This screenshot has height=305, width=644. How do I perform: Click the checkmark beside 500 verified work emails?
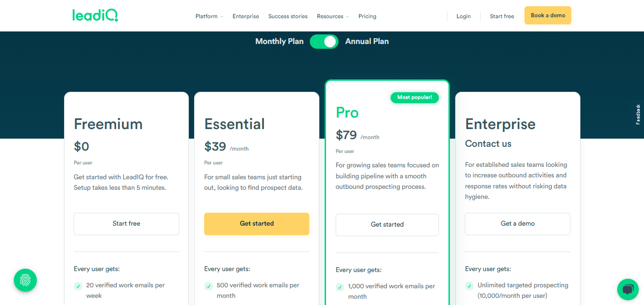(208, 285)
